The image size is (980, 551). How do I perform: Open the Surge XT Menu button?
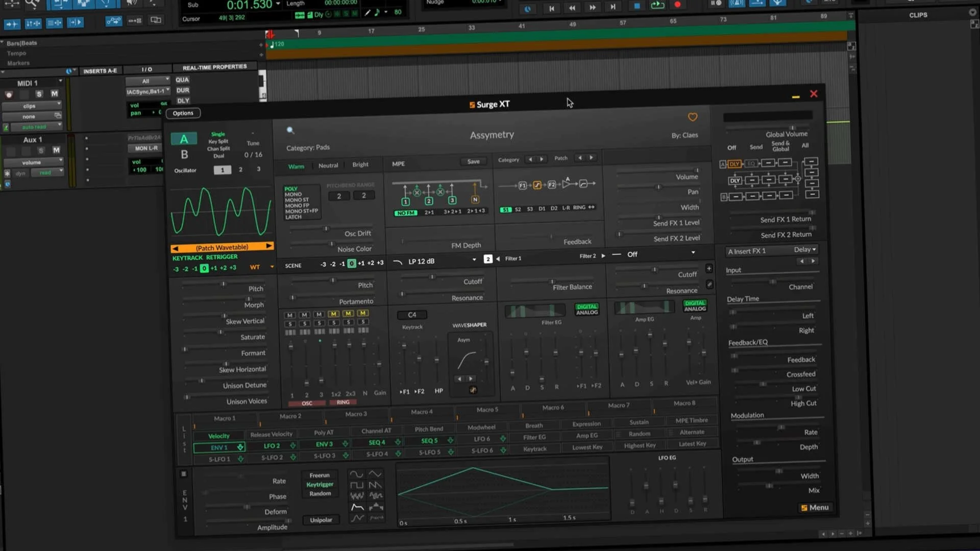click(x=815, y=508)
